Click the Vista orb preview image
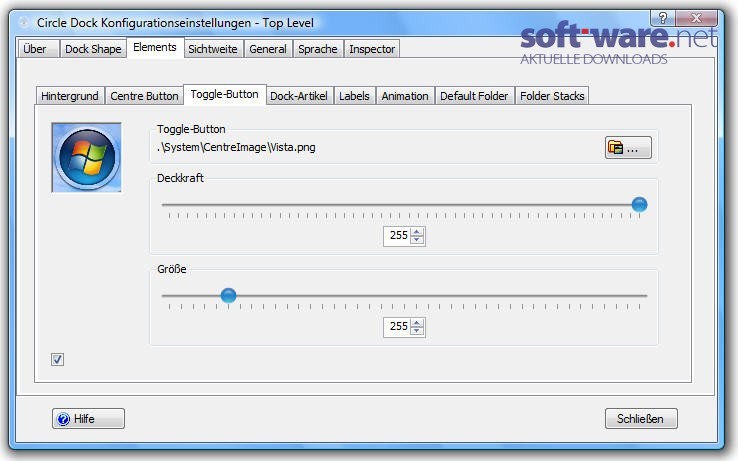 [x=87, y=157]
